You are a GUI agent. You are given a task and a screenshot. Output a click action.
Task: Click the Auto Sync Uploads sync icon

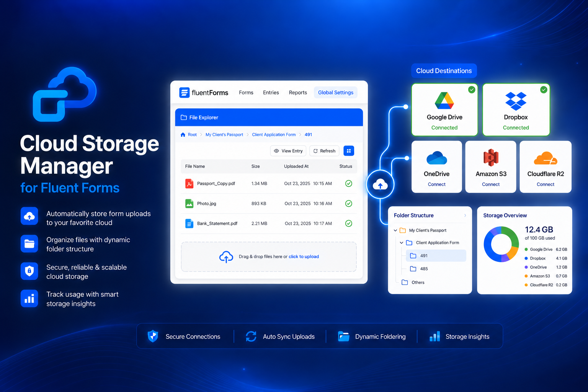(x=251, y=336)
